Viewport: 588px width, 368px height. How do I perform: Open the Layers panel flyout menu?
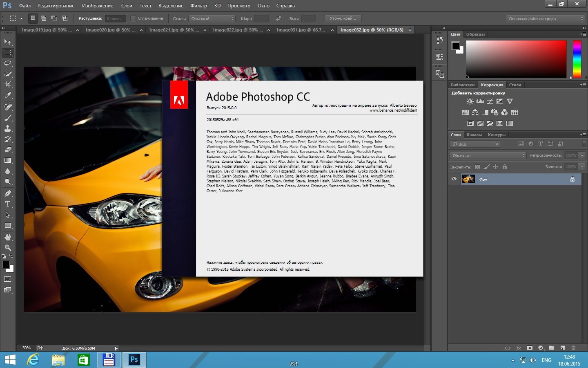pyautogui.click(x=583, y=135)
